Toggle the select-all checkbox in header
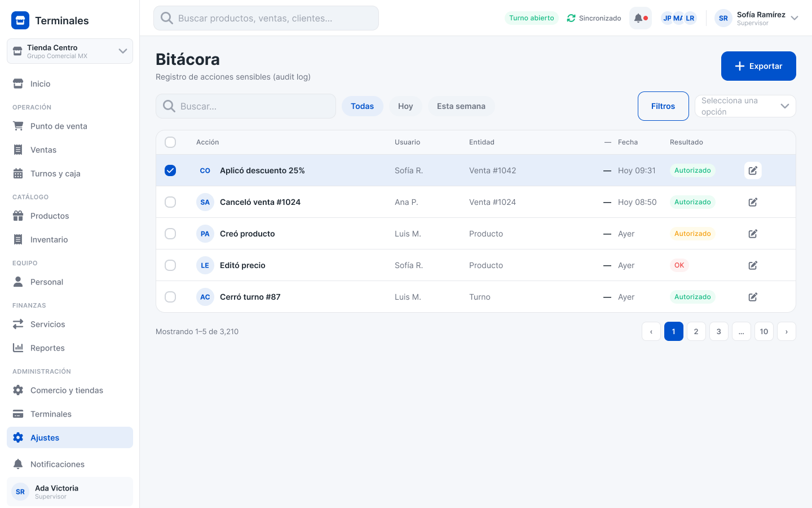Screen dimensions: 812x508 [170, 142]
